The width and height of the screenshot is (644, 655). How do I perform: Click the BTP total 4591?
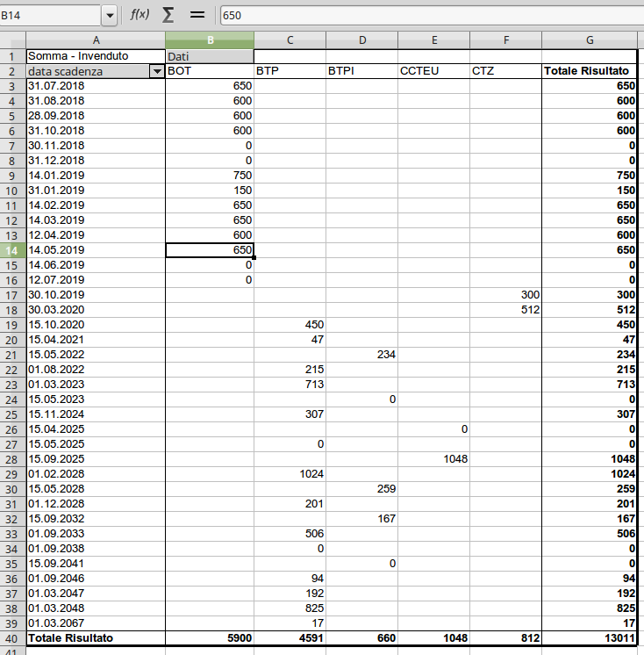click(290, 637)
